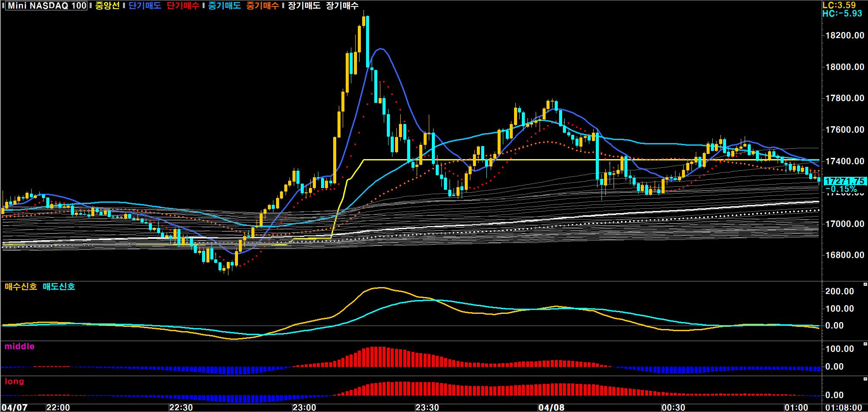Click the 매도신호 indicator label
868x412 pixels.
59,287
